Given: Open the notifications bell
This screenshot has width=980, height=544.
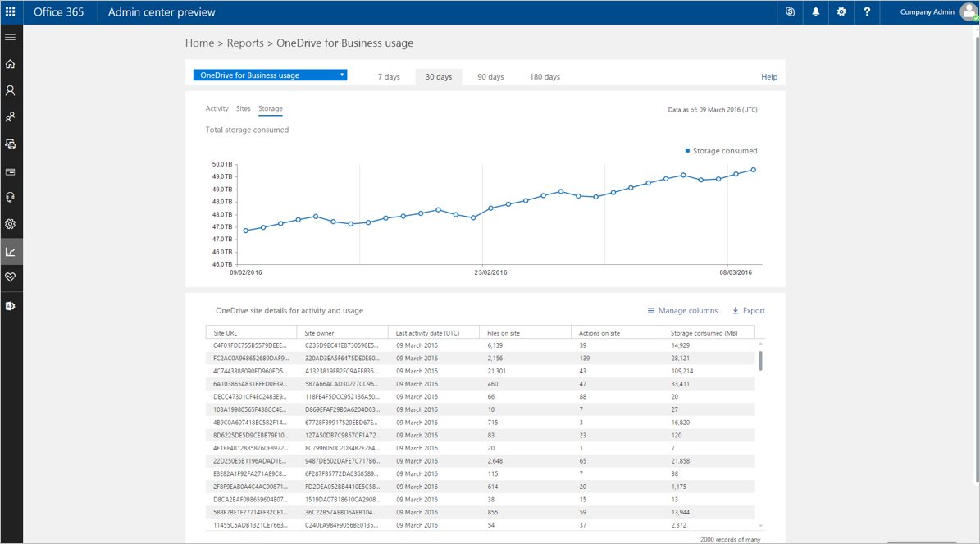Looking at the screenshot, I should pyautogui.click(x=814, y=12).
